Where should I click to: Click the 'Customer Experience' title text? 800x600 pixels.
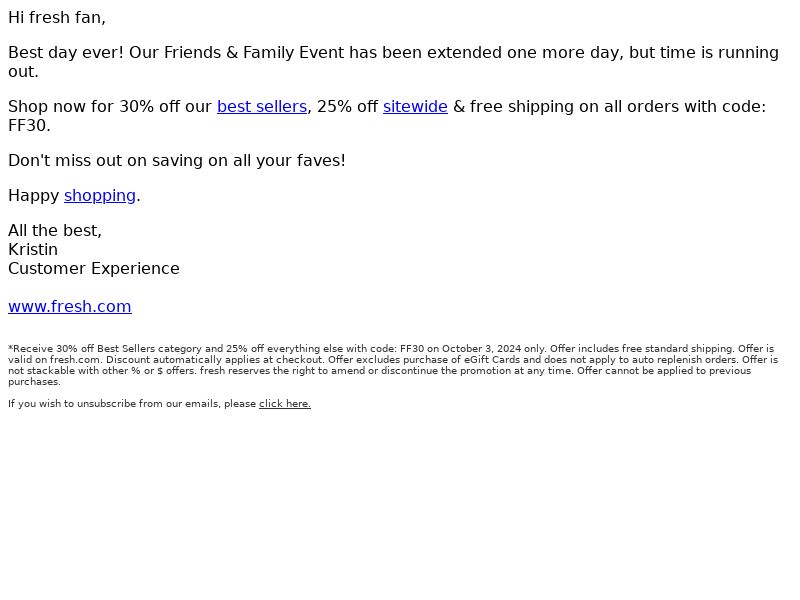[94, 268]
